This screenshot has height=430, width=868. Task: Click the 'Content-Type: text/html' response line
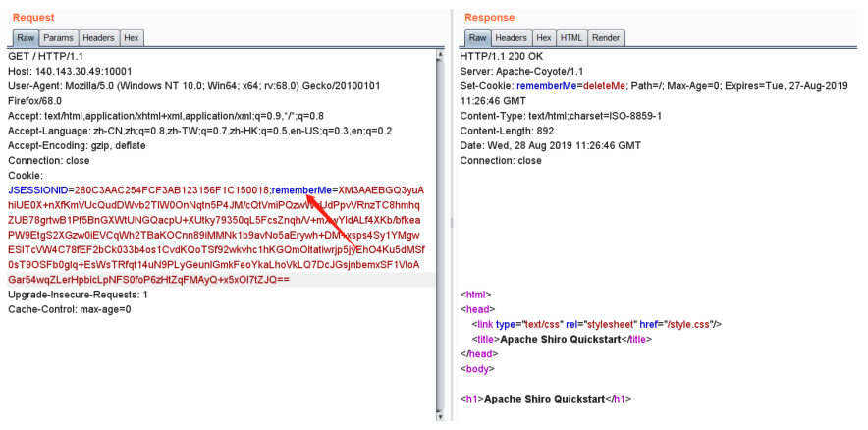click(562, 116)
